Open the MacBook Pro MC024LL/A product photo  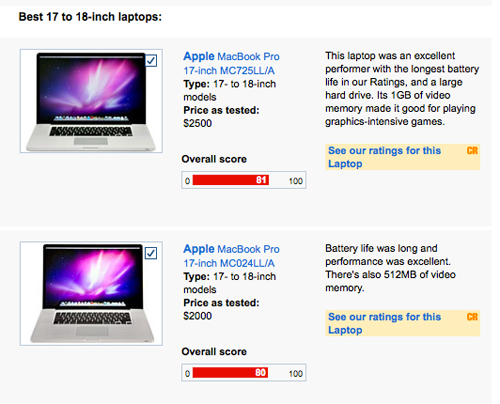coord(91,293)
